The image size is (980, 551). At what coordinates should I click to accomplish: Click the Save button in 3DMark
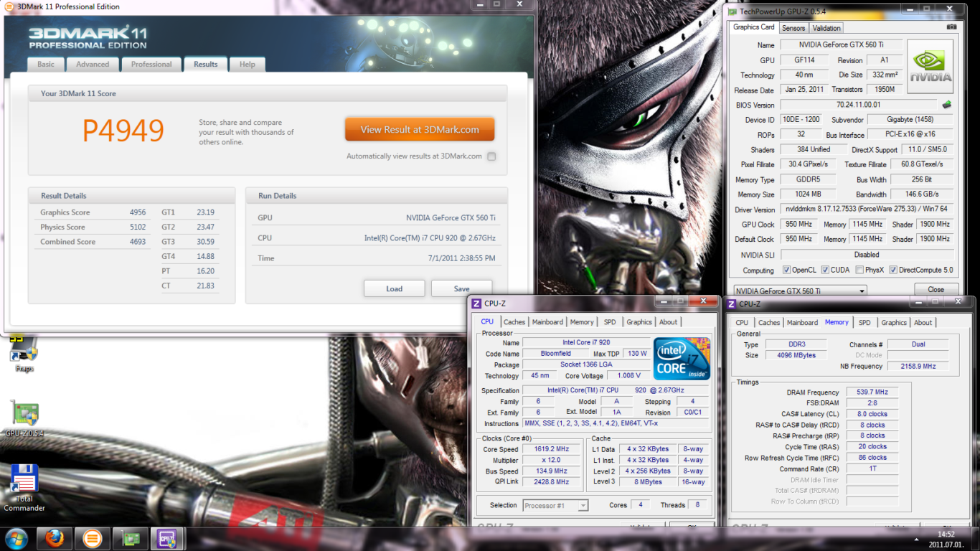[461, 288]
